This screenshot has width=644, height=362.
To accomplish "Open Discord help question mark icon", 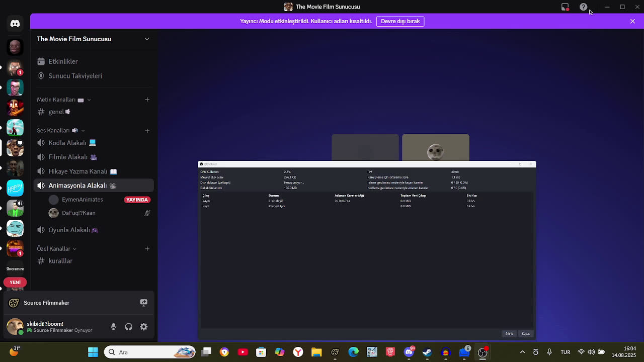I will 583,7.
